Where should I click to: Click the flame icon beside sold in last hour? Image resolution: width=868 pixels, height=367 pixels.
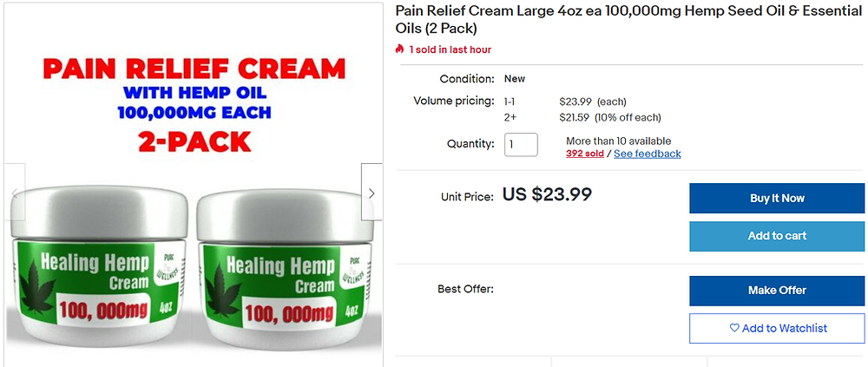point(399,49)
